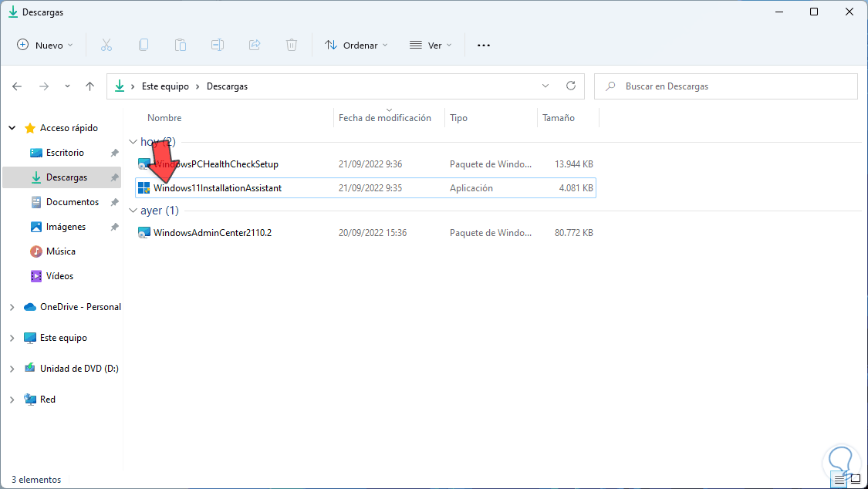Sort by Nombre column header
The width and height of the screenshot is (868, 489).
164,118
